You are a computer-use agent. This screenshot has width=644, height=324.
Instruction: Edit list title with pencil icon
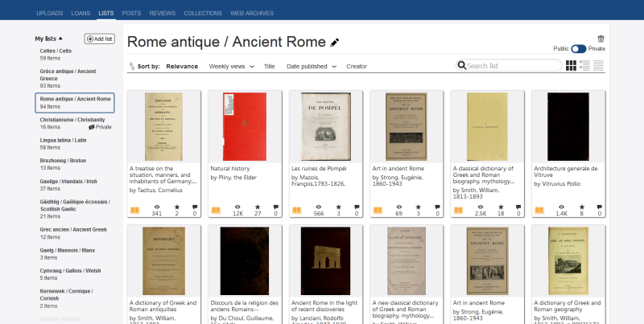click(335, 43)
